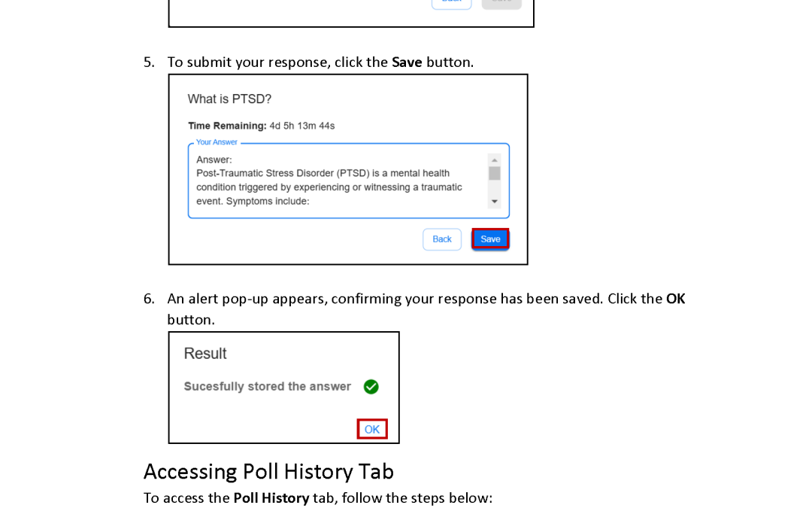Click the "Sucesfully stored the answer" message
The height and width of the screenshot is (508, 812).
(267, 387)
